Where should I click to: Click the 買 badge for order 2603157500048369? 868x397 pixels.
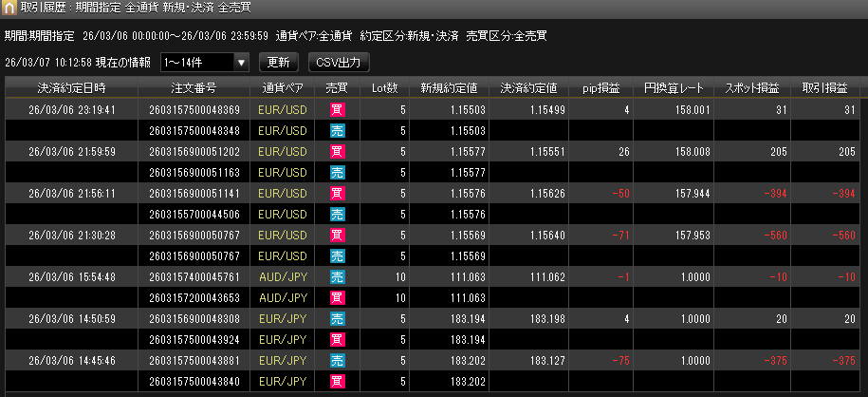tap(337, 109)
